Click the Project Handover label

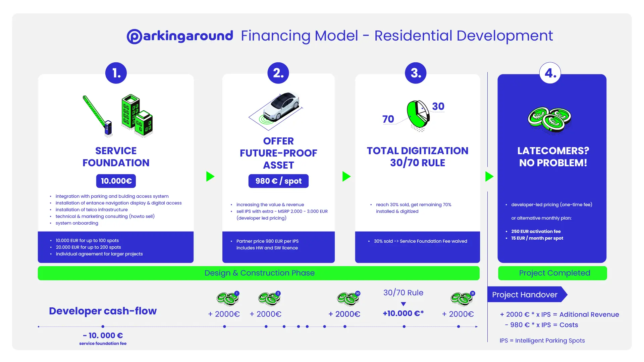527,295
